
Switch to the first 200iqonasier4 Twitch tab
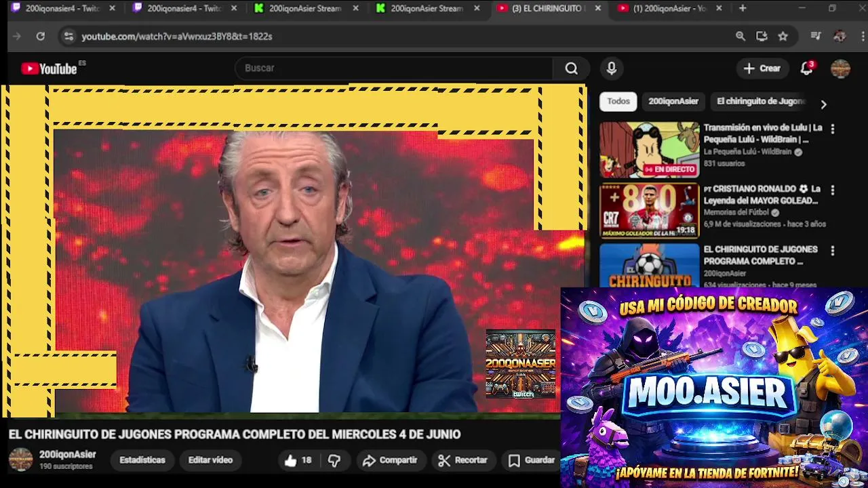click(x=62, y=8)
